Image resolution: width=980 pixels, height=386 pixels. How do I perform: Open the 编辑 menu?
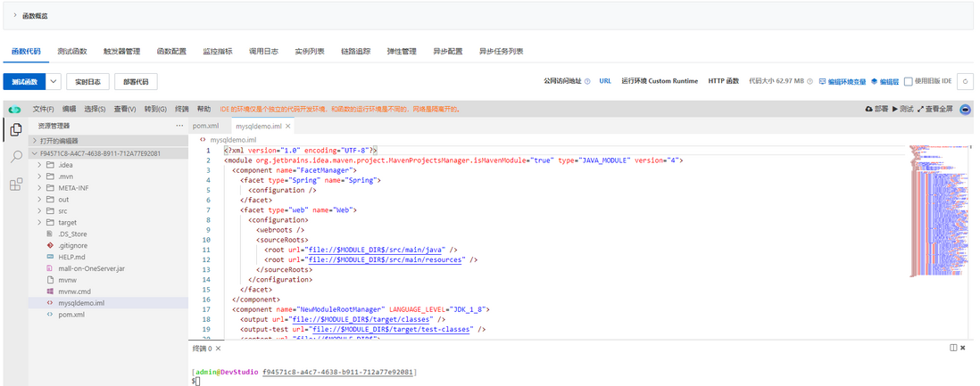pyautogui.click(x=69, y=109)
